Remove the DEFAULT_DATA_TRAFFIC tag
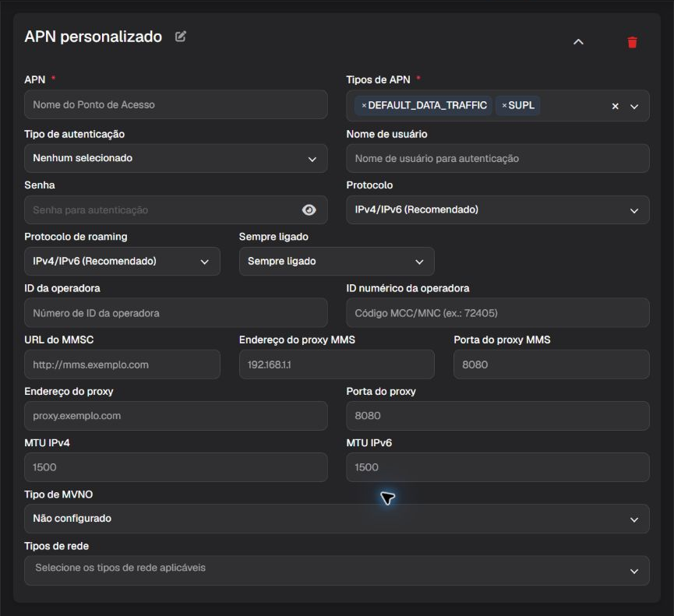Viewport: 674px width, 616px height. click(364, 105)
